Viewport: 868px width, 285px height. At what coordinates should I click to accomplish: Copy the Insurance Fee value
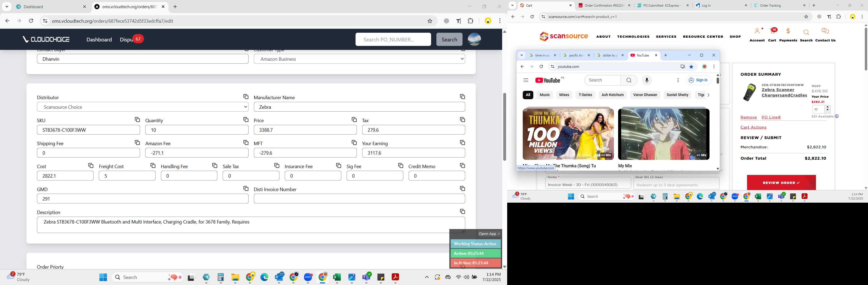(339, 165)
